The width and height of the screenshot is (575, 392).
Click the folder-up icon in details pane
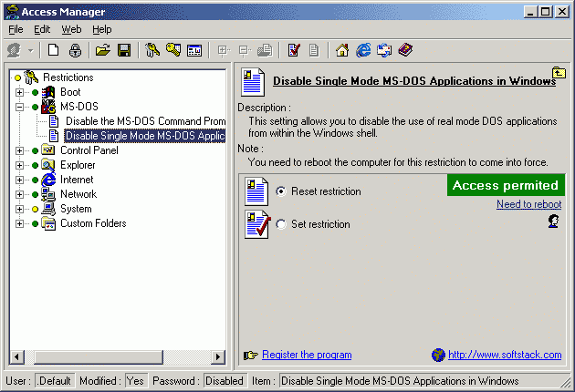(559, 72)
